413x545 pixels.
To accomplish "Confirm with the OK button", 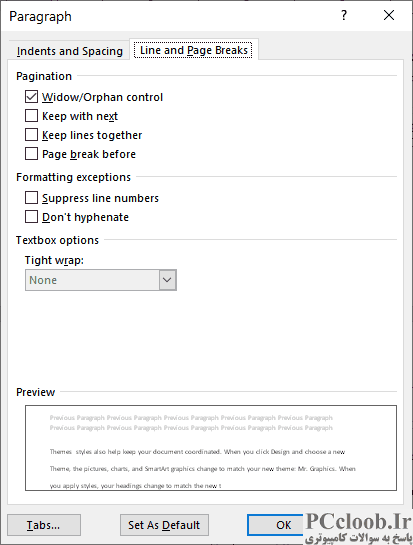I will pos(275,525).
